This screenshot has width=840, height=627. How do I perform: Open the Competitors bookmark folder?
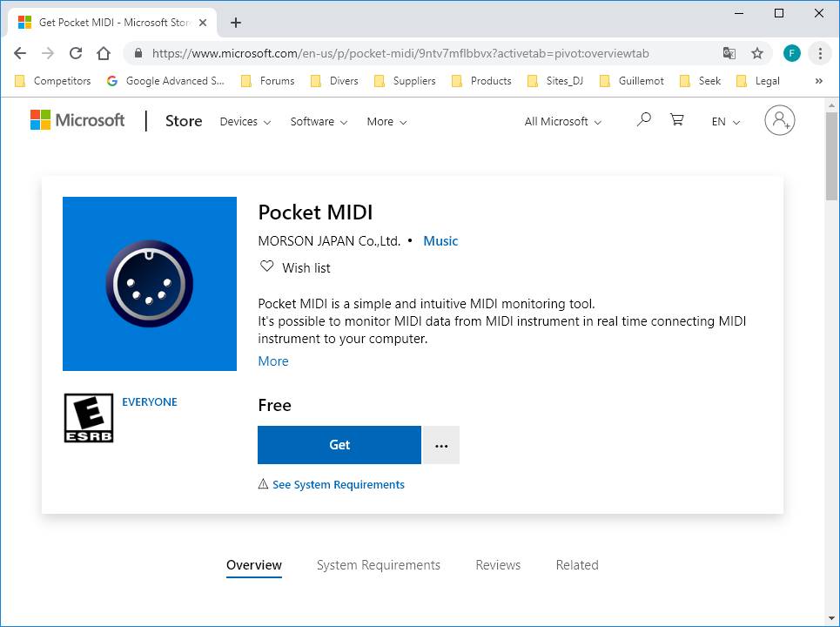52,81
